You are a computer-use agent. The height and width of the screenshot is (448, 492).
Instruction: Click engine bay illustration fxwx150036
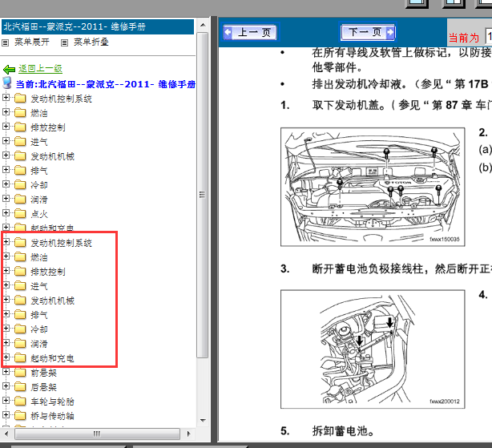tap(373, 187)
